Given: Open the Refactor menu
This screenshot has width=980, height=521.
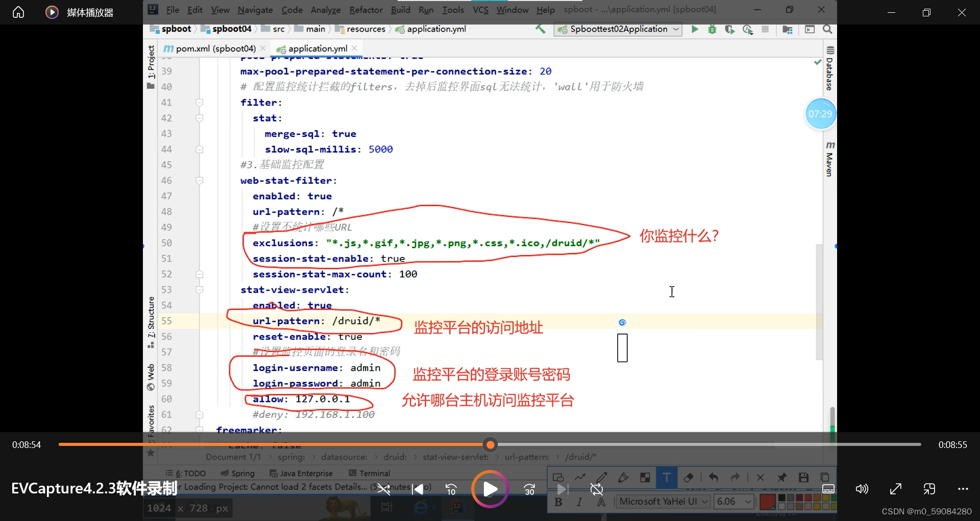Looking at the screenshot, I should coord(365,10).
